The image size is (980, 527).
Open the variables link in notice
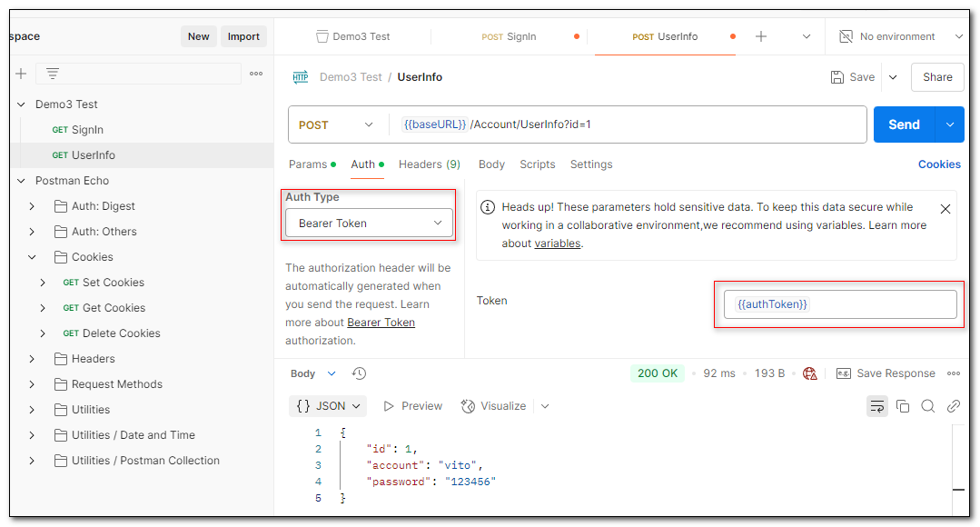558,244
